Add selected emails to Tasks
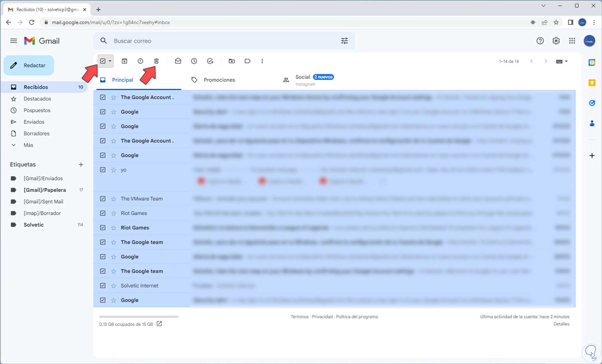The height and width of the screenshot is (364, 602). pos(210,61)
